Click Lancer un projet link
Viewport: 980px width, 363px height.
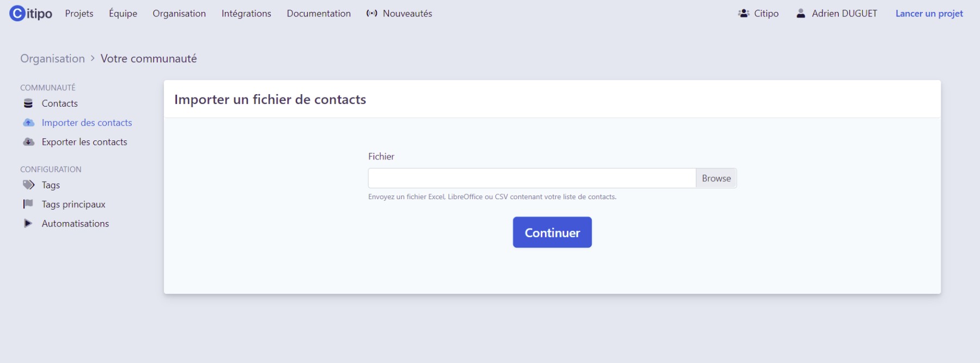pyautogui.click(x=929, y=14)
